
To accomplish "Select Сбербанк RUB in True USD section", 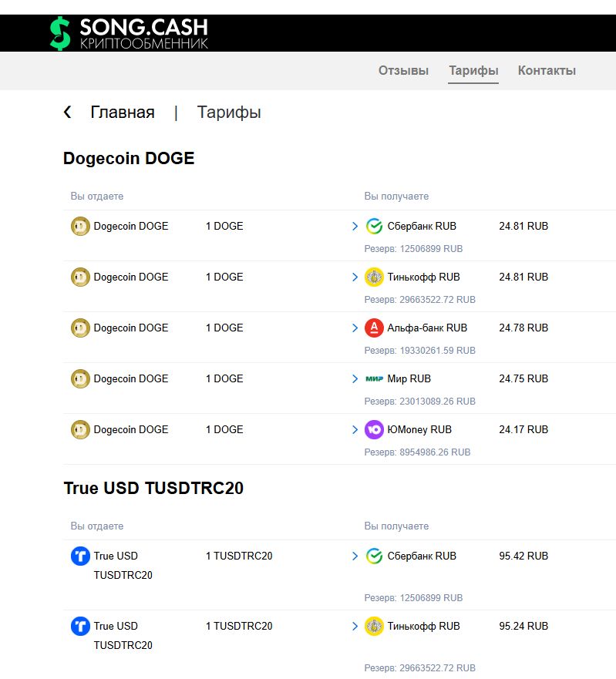I will (x=422, y=556).
